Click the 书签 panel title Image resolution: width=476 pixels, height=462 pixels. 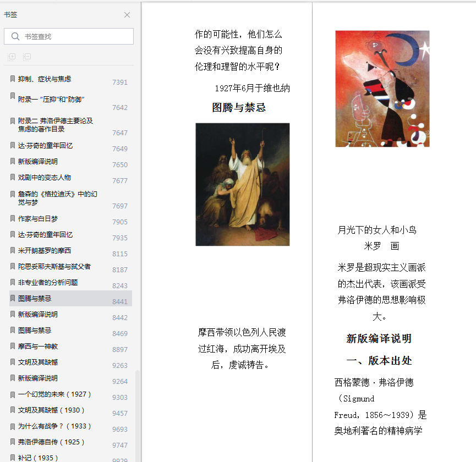10,14
